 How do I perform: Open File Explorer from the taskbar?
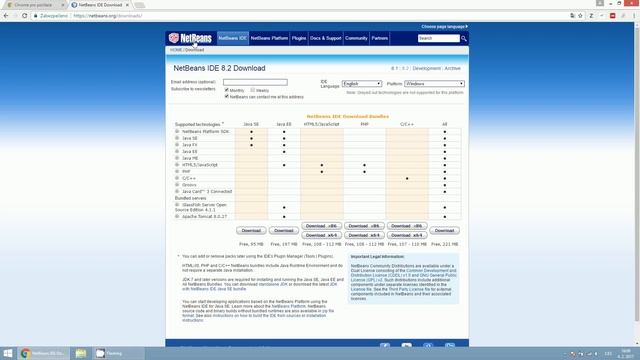pos(81,353)
